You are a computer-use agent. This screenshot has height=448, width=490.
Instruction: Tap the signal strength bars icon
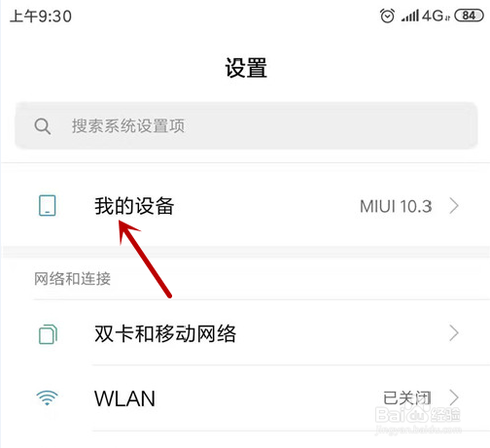[410, 16]
